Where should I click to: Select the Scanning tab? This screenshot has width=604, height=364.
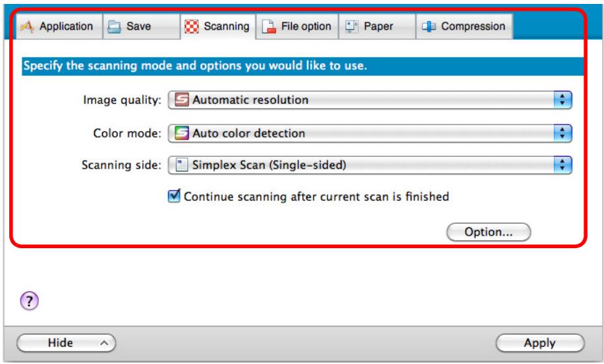pos(217,26)
